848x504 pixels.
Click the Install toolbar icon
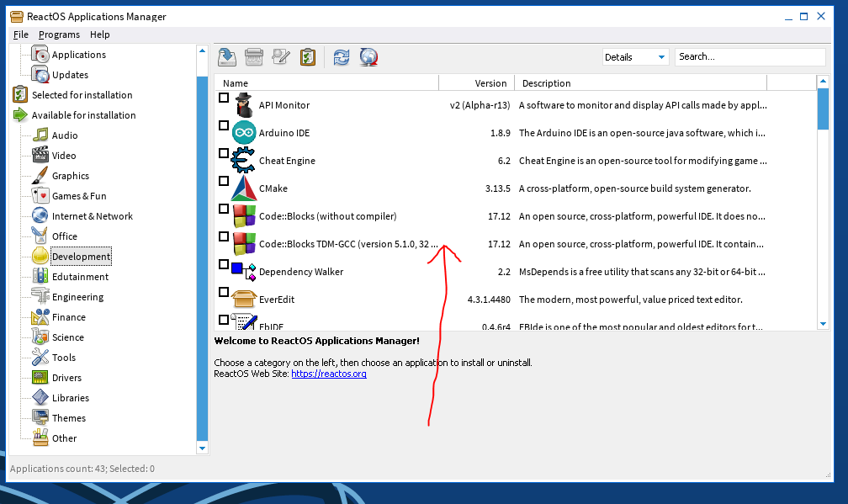pos(227,56)
